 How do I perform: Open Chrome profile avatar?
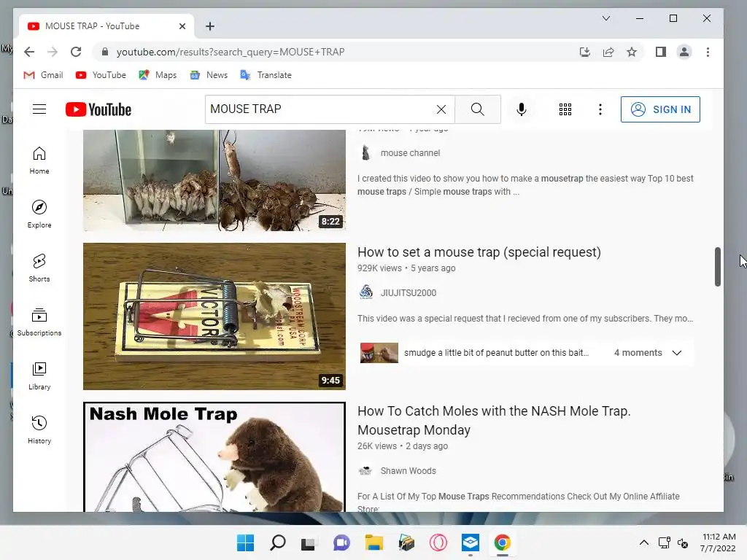coord(684,52)
